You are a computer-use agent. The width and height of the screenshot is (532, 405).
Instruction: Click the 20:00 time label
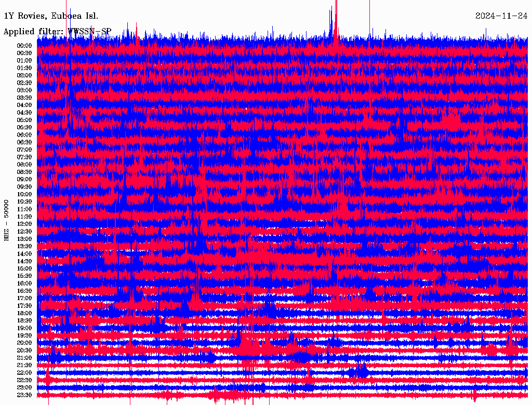[24, 343]
